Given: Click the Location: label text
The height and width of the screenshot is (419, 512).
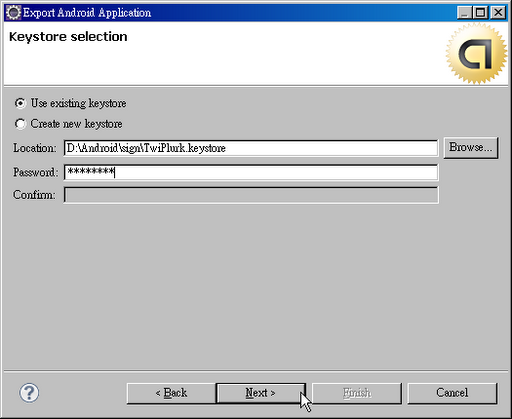Looking at the screenshot, I should point(35,148).
